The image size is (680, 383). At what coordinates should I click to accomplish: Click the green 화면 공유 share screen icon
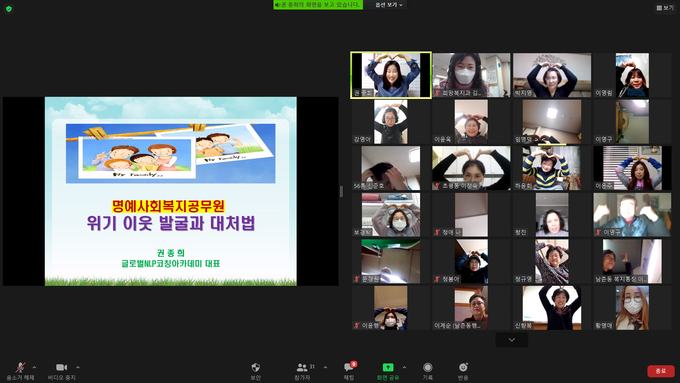coord(388,367)
